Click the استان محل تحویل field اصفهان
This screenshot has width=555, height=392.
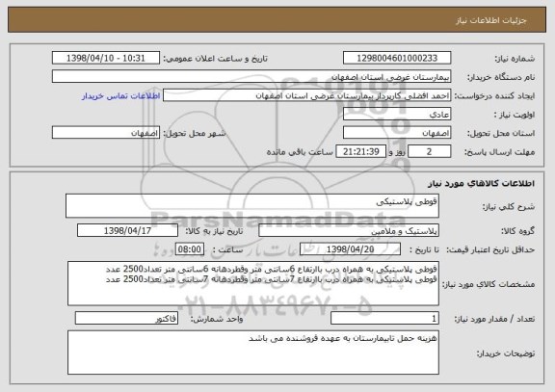click(x=397, y=133)
